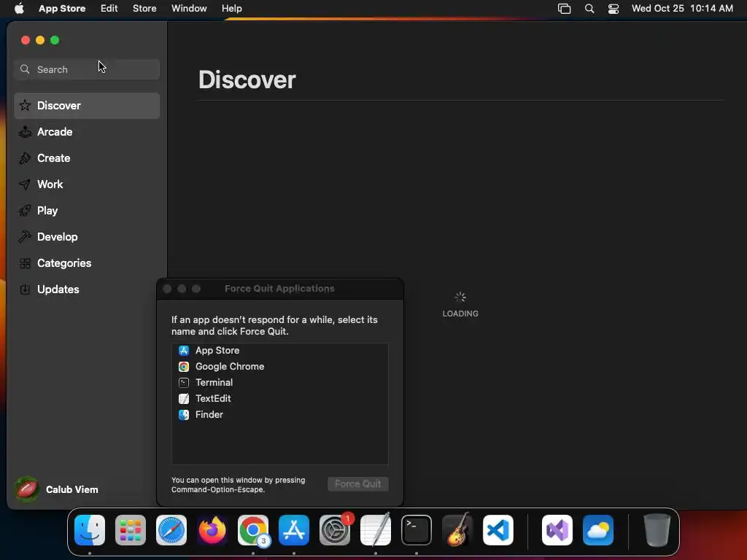The image size is (747, 560).
Task: Click the Categories grid icon
Action: pos(25,262)
